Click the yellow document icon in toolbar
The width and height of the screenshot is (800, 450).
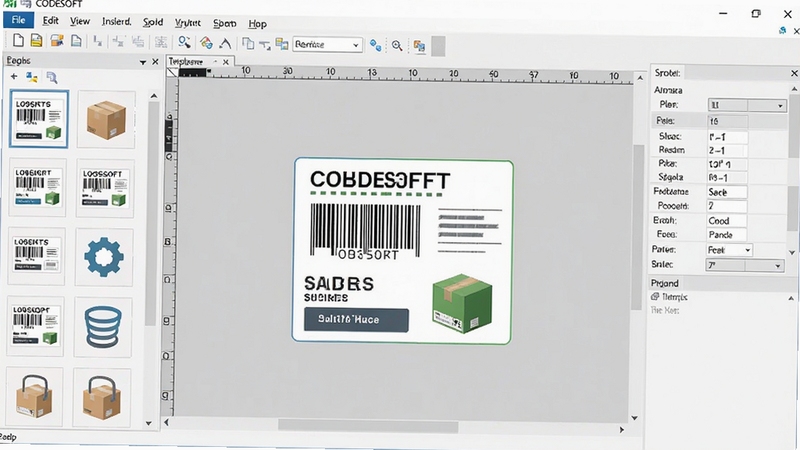36,41
